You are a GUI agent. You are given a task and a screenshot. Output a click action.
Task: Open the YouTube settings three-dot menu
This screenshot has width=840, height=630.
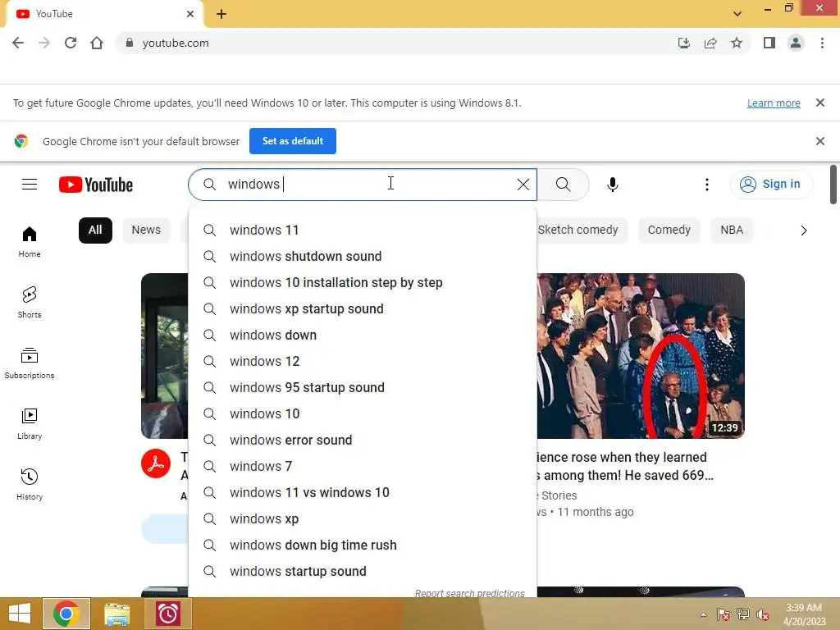tap(706, 185)
